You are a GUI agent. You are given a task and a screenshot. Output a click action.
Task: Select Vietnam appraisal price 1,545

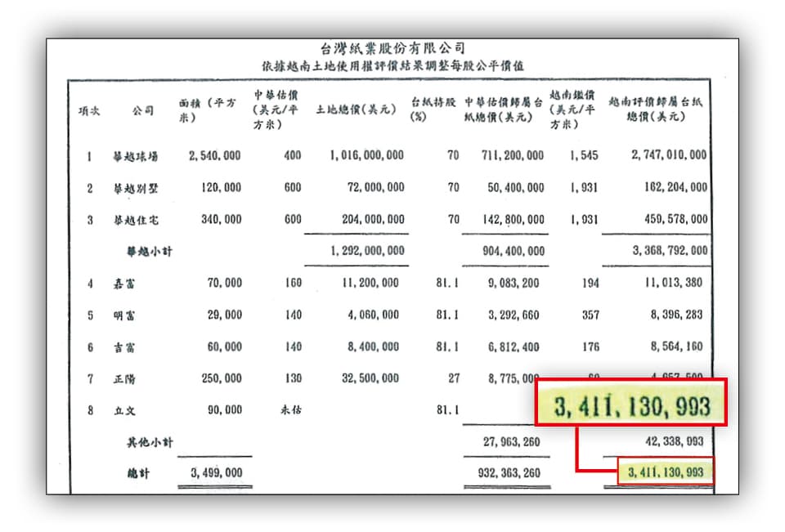584,155
